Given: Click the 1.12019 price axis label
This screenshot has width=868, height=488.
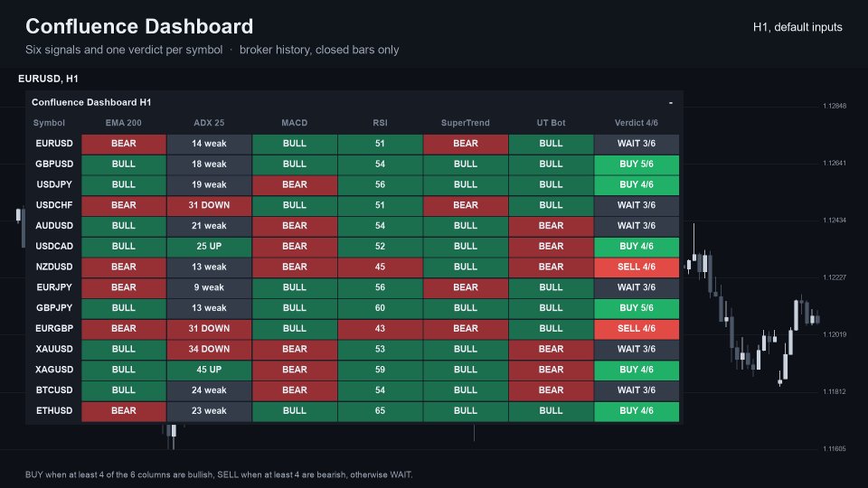Looking at the screenshot, I should click(x=835, y=334).
